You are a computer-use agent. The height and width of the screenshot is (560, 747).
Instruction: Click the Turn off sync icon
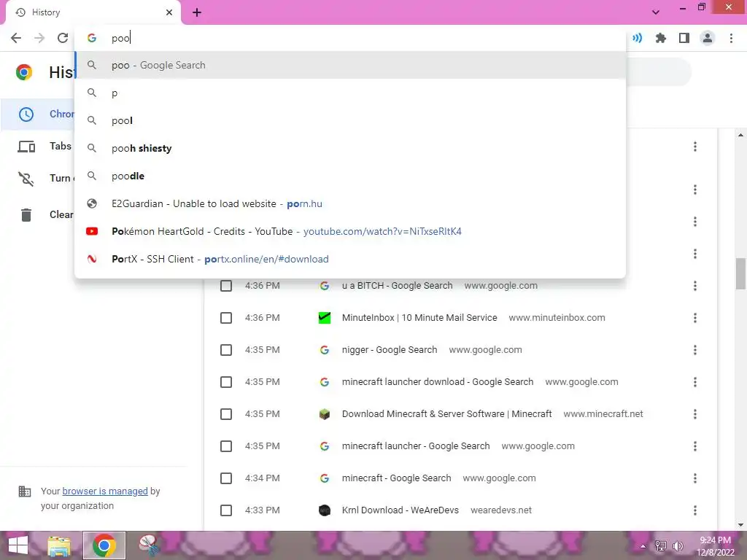(x=26, y=179)
